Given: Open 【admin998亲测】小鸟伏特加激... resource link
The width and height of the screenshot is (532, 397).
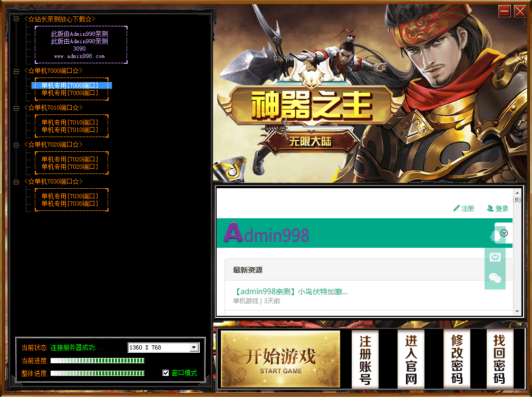Looking at the screenshot, I should [291, 292].
